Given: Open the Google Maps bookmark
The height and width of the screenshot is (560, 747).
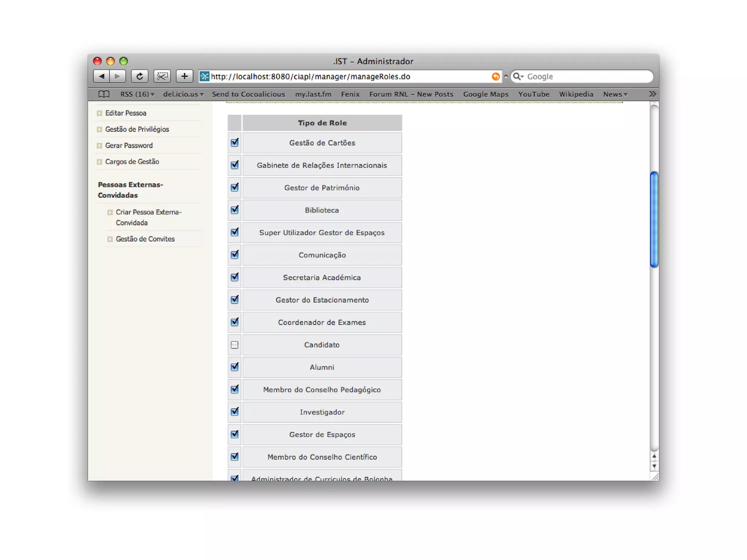Looking at the screenshot, I should click(x=485, y=94).
